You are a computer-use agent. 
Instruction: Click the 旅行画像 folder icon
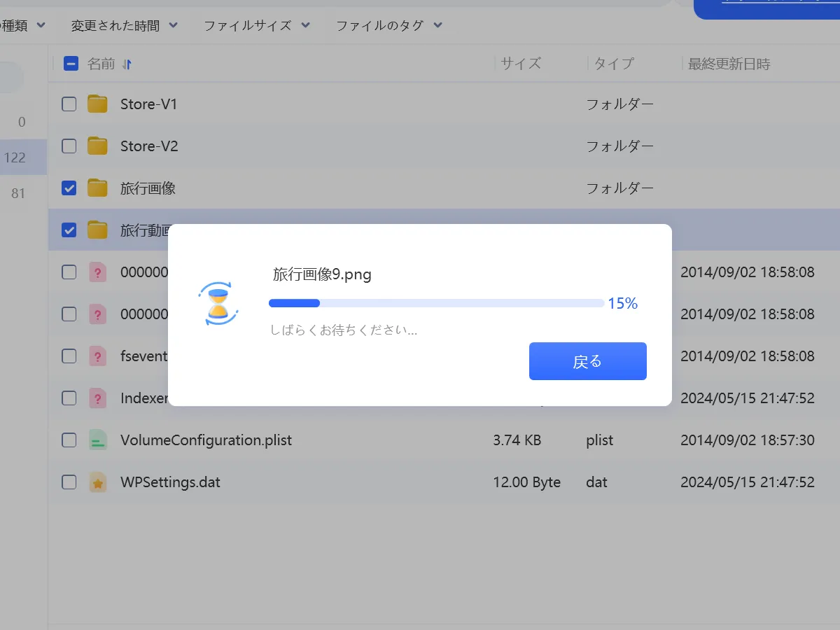coord(97,188)
